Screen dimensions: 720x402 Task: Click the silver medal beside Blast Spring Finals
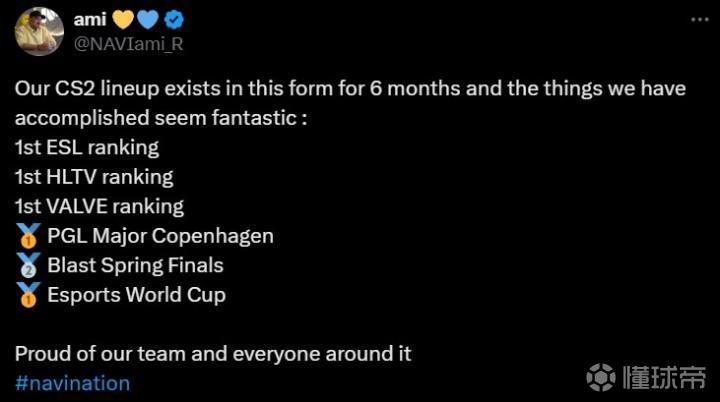[x=28, y=266]
